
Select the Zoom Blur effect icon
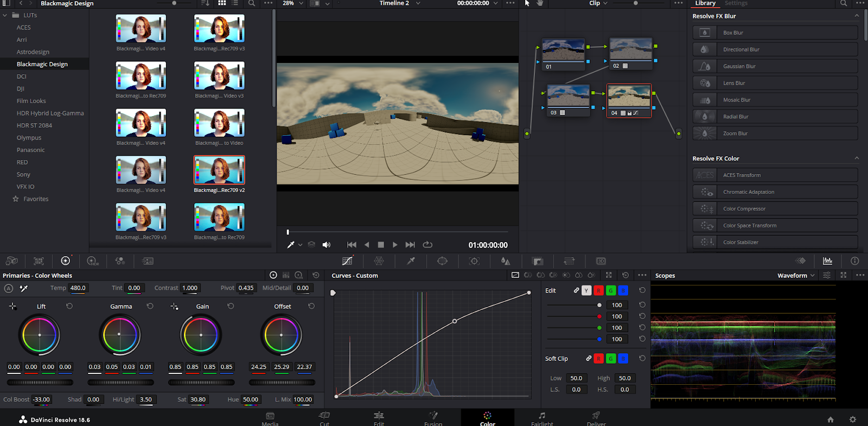[705, 133]
